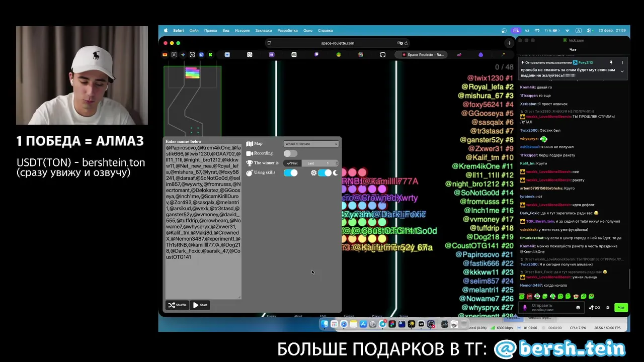The width and height of the screenshot is (644, 362).
Task: Select Last as the winner
Action: (x=310, y=163)
